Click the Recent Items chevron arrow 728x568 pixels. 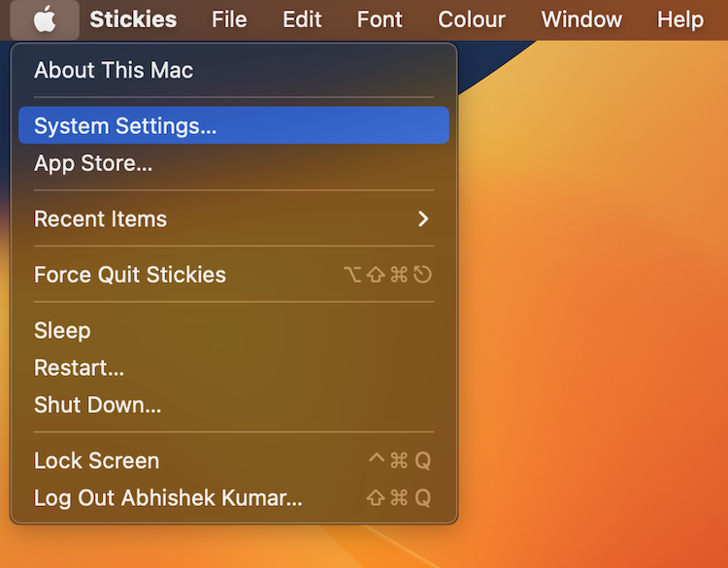[x=423, y=218]
